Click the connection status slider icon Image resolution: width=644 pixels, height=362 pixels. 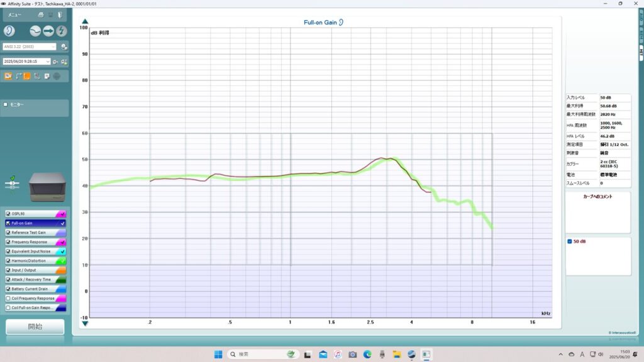pos(12,183)
